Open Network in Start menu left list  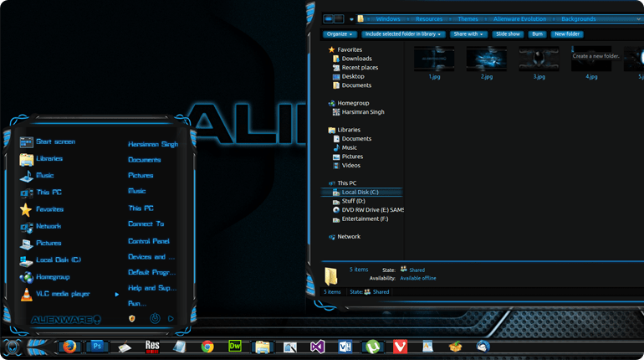[x=40, y=226]
